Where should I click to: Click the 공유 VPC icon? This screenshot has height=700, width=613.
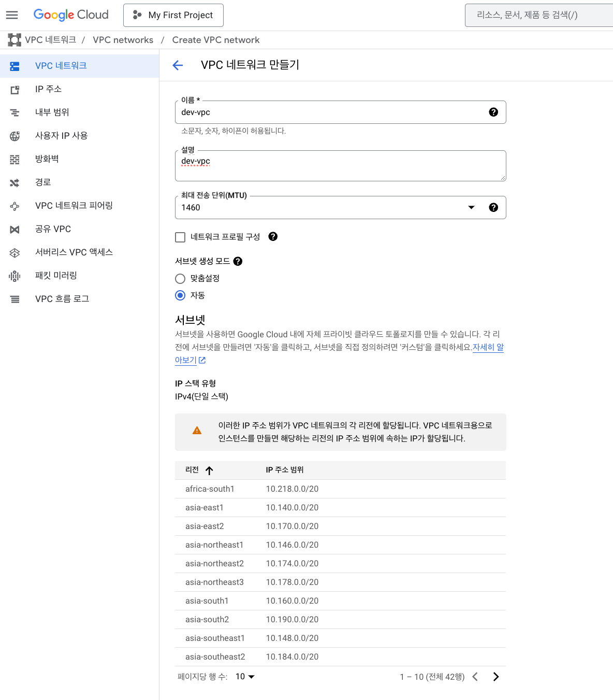click(14, 229)
